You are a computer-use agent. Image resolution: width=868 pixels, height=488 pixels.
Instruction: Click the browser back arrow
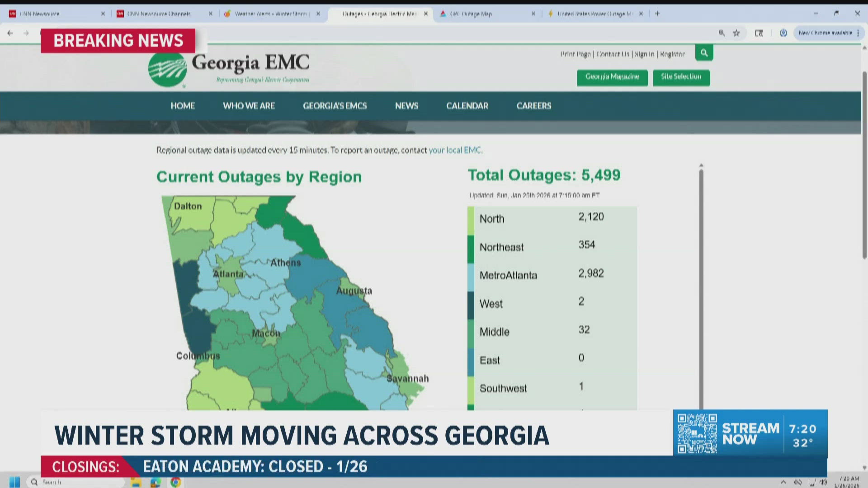point(10,33)
